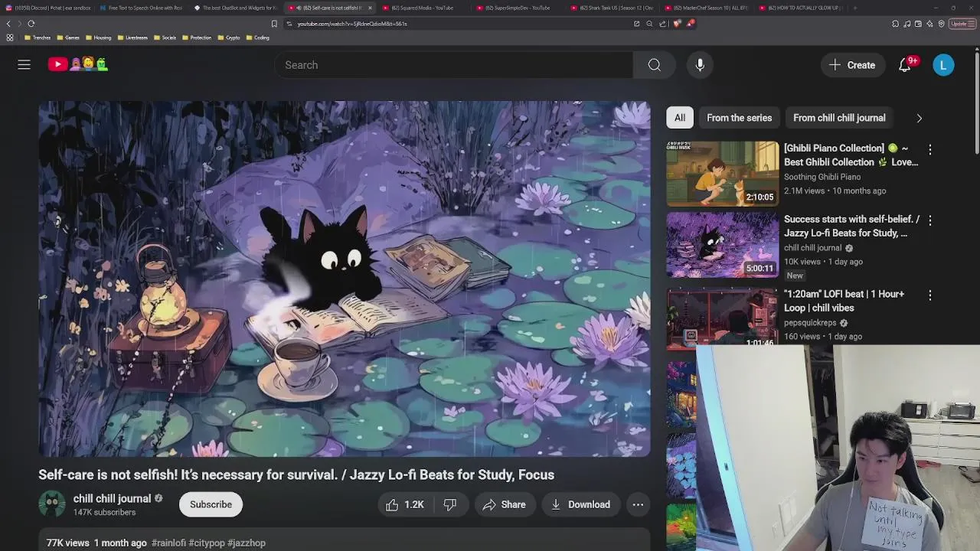Screen dimensions: 980x551
Task: Dislike the video with thumbs-down icon
Action: click(450, 504)
